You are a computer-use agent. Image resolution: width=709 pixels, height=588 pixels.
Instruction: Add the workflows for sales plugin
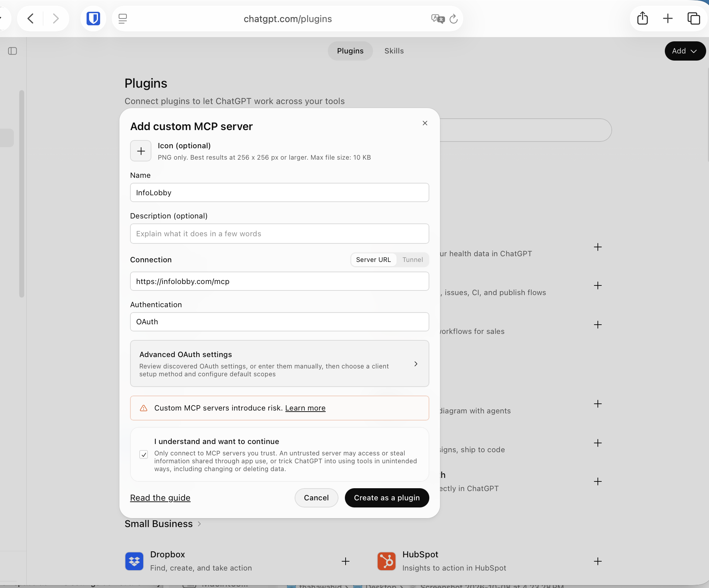coord(597,325)
